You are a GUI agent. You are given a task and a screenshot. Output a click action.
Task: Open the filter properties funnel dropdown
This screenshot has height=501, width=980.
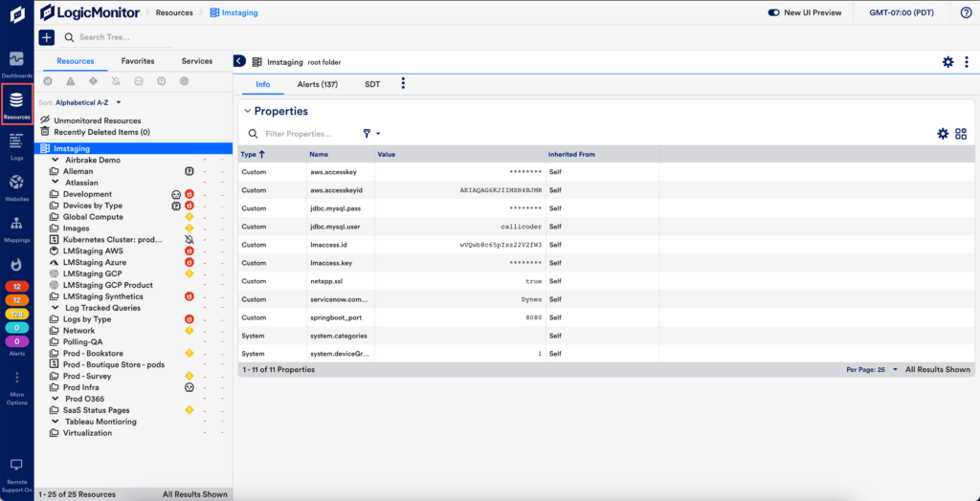coord(371,134)
